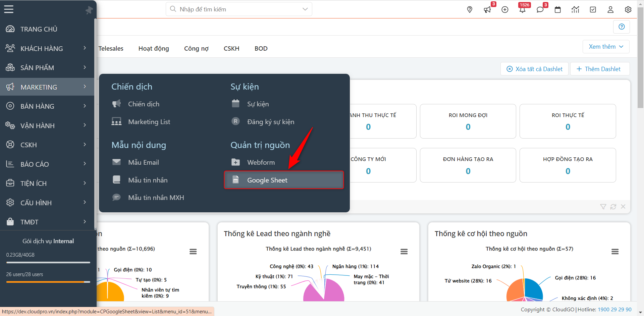This screenshot has width=644, height=316.
Task: Toggle the sidebar pin icon
Action: point(89,10)
